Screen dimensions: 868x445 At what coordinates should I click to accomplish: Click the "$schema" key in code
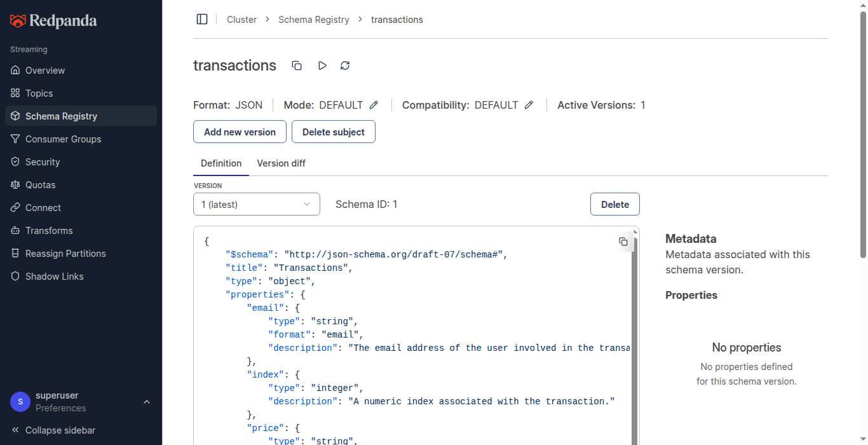[x=250, y=254]
